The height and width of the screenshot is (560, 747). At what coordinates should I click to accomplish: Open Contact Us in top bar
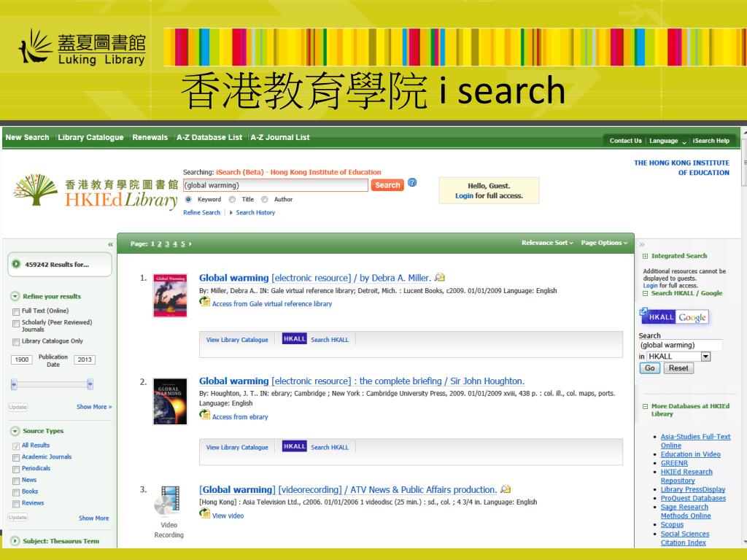pyautogui.click(x=625, y=141)
